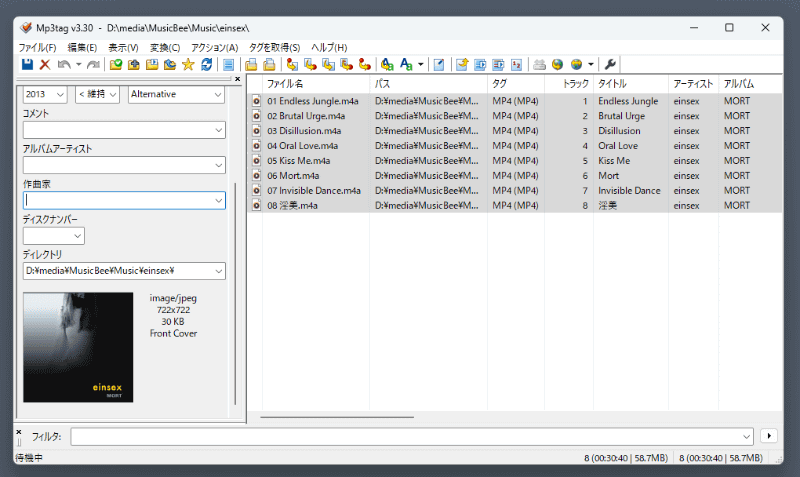The height and width of the screenshot is (477, 800).
Task: Open Options wrench icon
Action: pyautogui.click(x=610, y=64)
